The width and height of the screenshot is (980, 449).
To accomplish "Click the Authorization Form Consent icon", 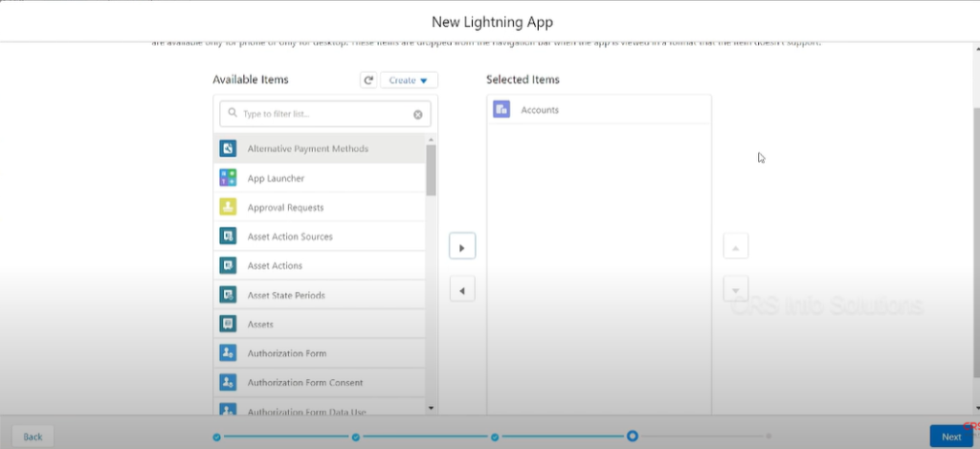I will click(228, 381).
